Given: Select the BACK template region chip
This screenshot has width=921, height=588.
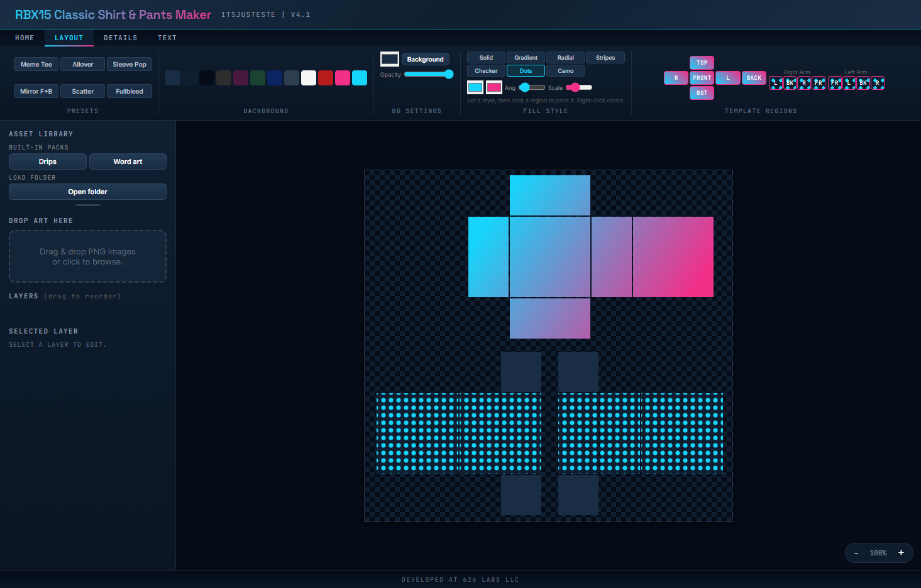Looking at the screenshot, I should pyautogui.click(x=754, y=78).
